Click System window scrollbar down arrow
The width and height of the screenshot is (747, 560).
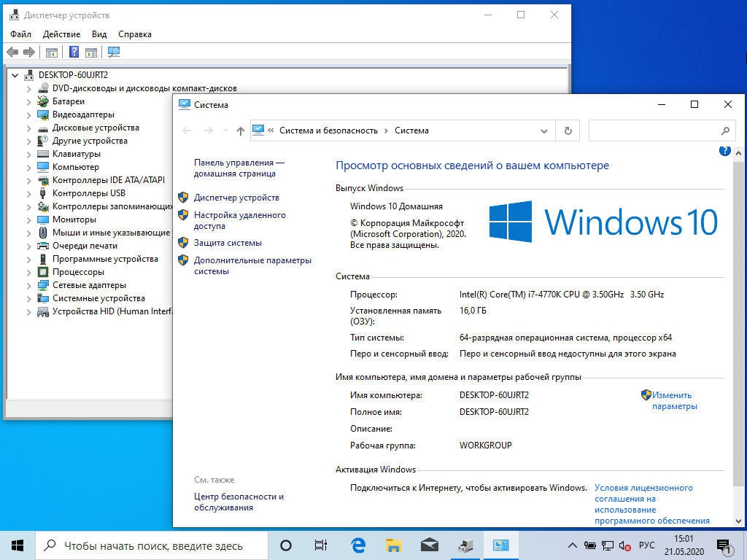pos(738,521)
